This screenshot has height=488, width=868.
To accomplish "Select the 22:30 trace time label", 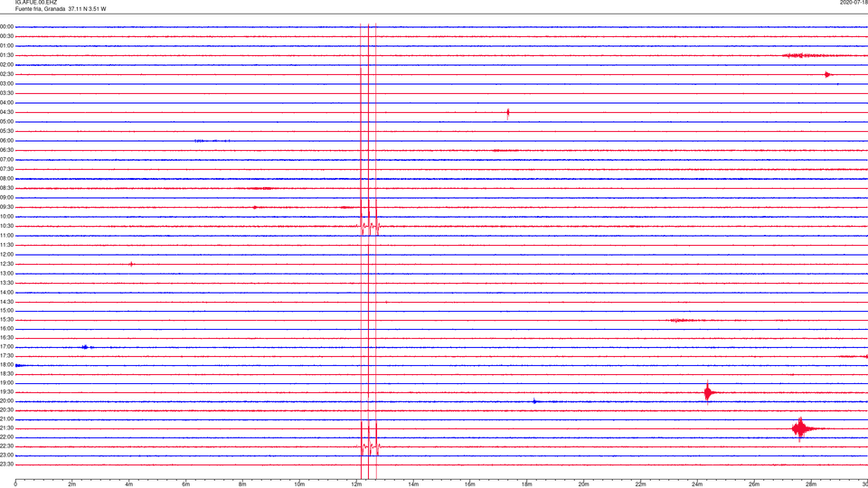I will point(7,446).
